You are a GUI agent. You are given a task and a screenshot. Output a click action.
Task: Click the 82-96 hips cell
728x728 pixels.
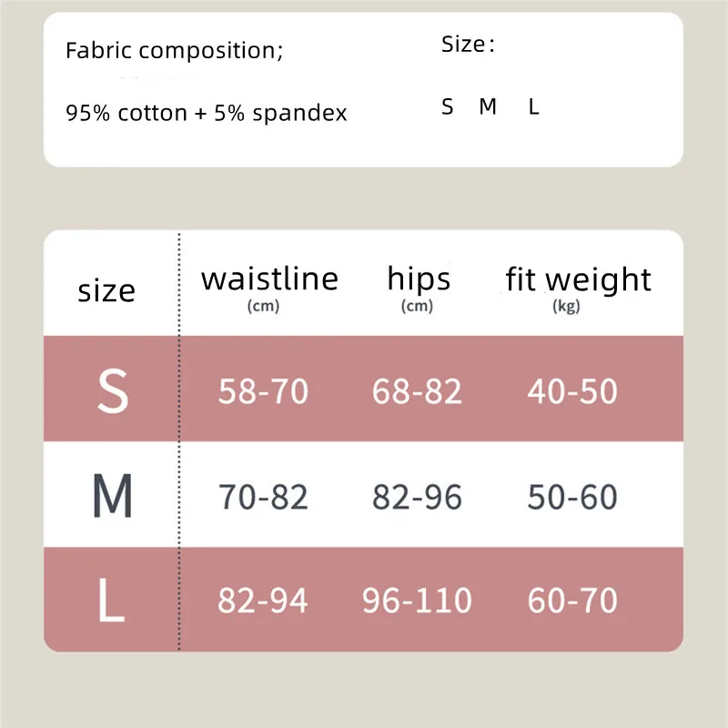(417, 497)
